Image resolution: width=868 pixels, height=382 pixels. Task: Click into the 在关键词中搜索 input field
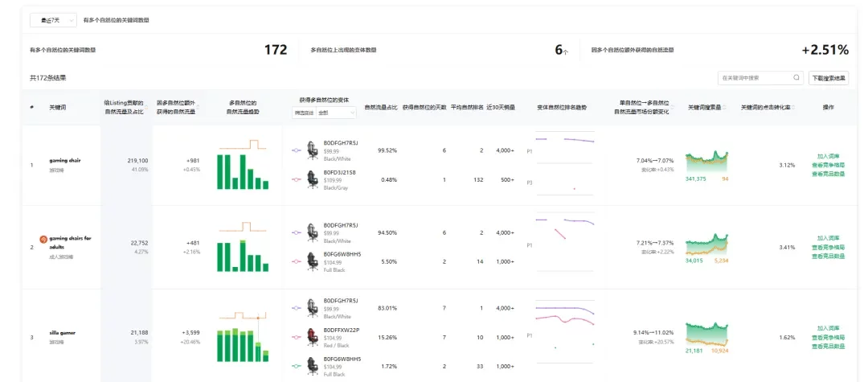(x=754, y=78)
